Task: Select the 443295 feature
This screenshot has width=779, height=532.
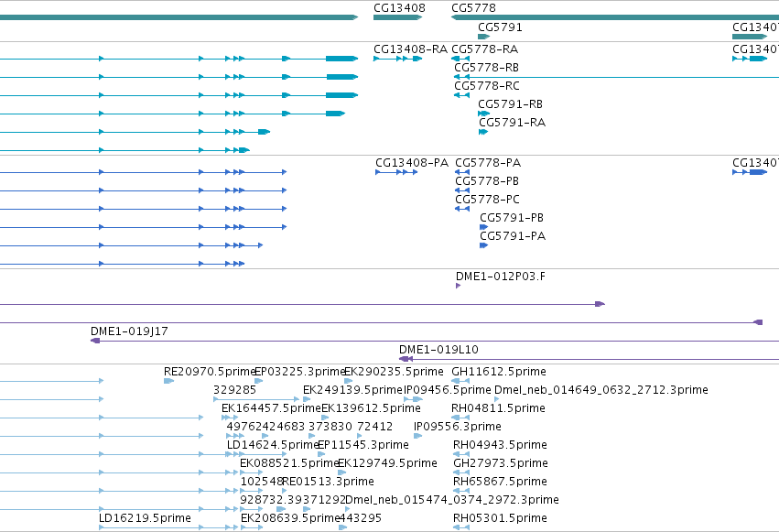Action: click(342, 527)
